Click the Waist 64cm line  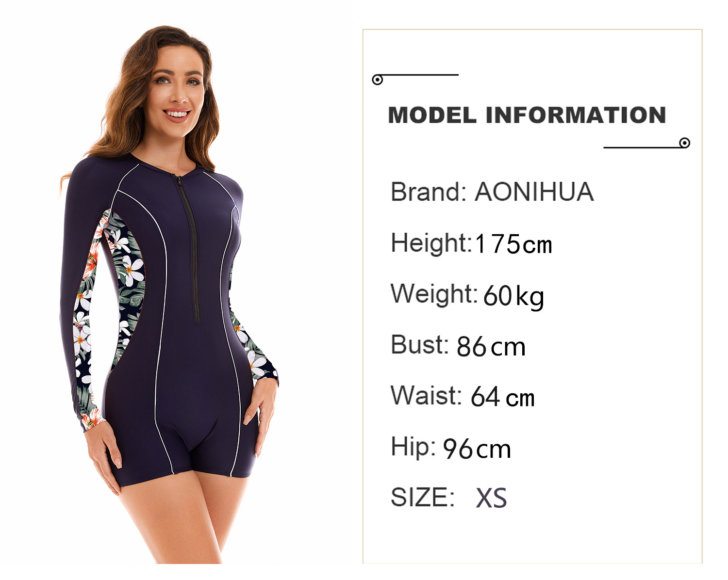click(463, 396)
